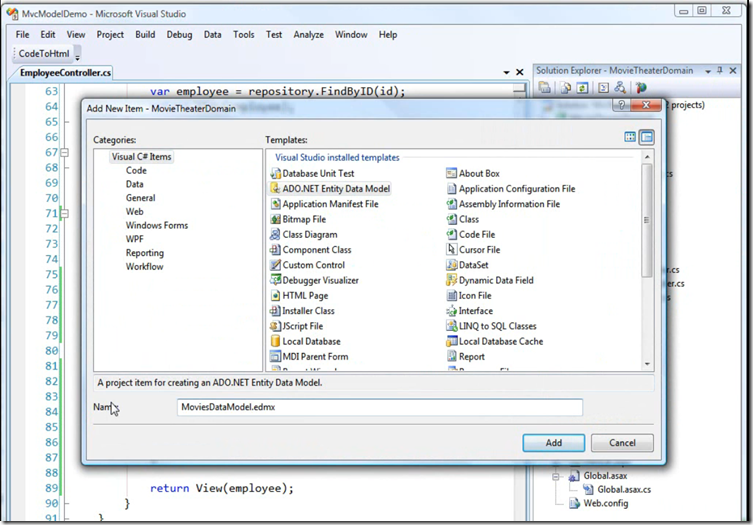
Task: Pick the Report template
Action: [x=465, y=357]
